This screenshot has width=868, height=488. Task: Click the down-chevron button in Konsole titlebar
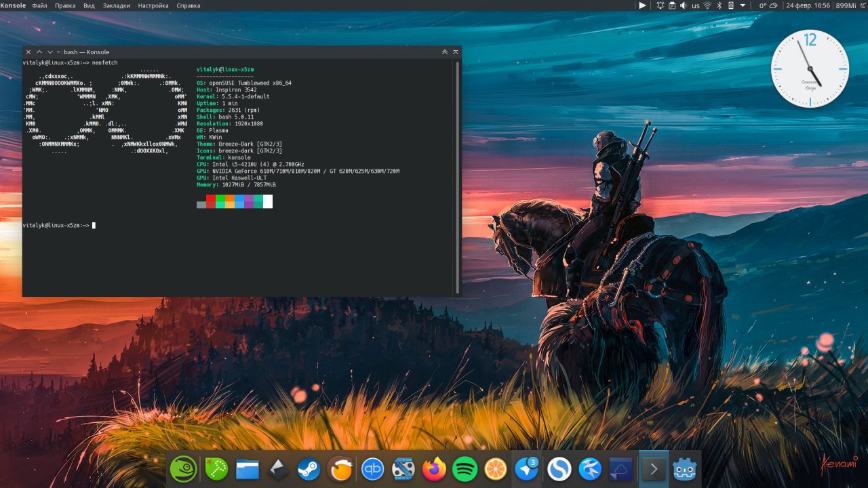tap(50, 52)
